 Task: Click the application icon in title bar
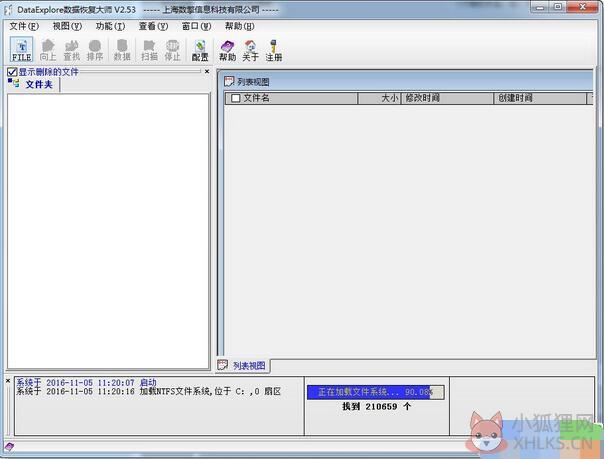[8, 10]
